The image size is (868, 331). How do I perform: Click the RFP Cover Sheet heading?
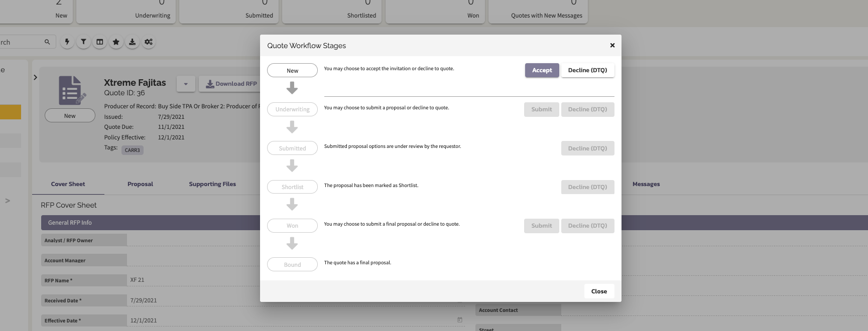69,205
